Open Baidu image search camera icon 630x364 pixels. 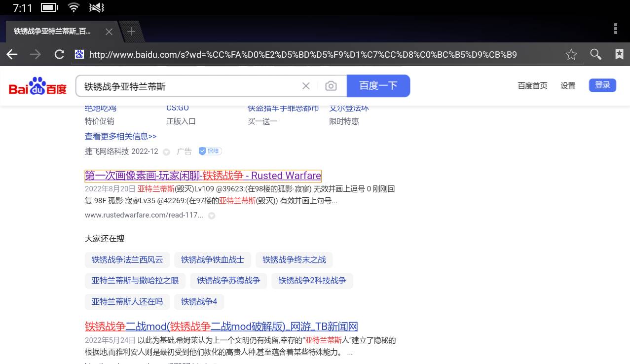tap(331, 86)
